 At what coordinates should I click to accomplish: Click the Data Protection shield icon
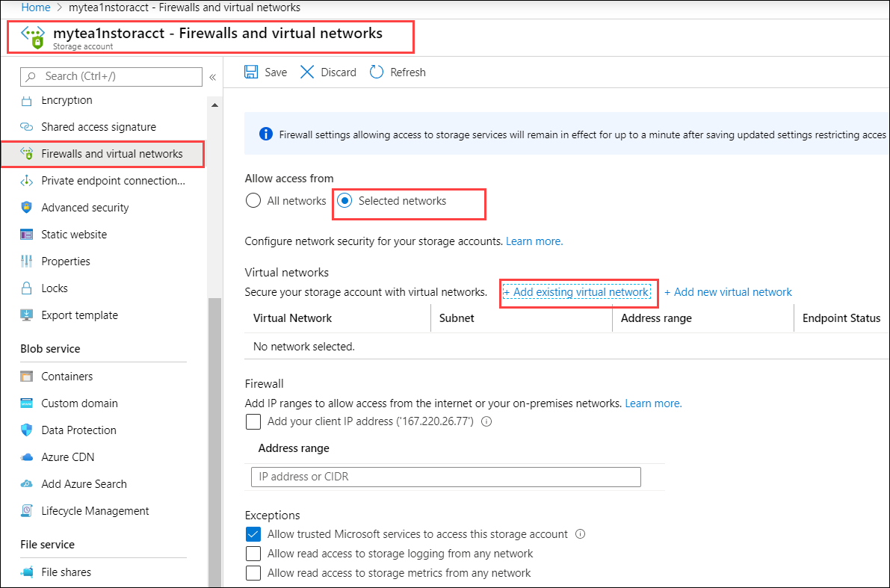(27, 430)
